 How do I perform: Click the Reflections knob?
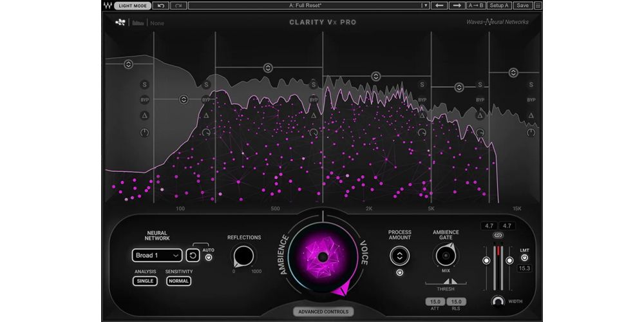243,256
